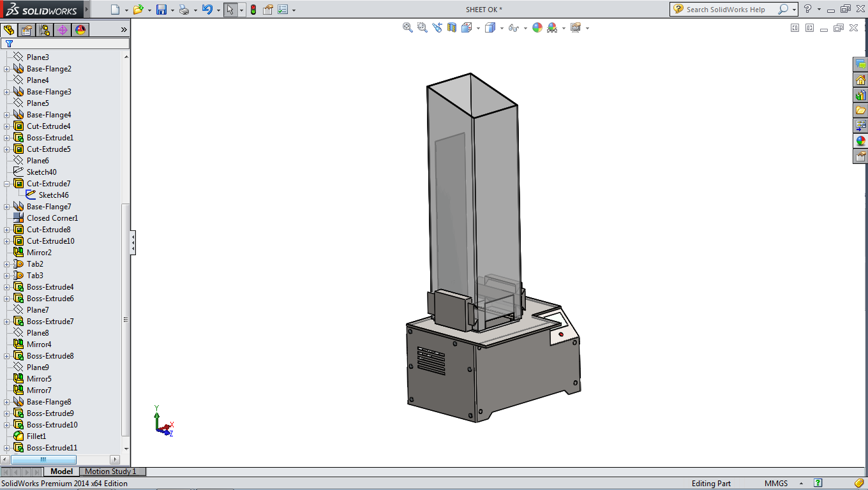Click the Zoom to Area icon
This screenshot has width=868, height=490.
pos(423,27)
